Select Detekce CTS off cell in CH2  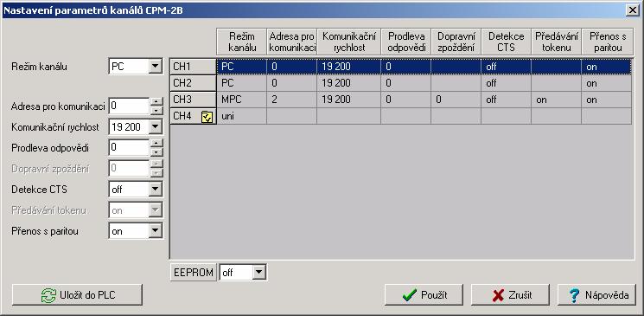coord(506,83)
